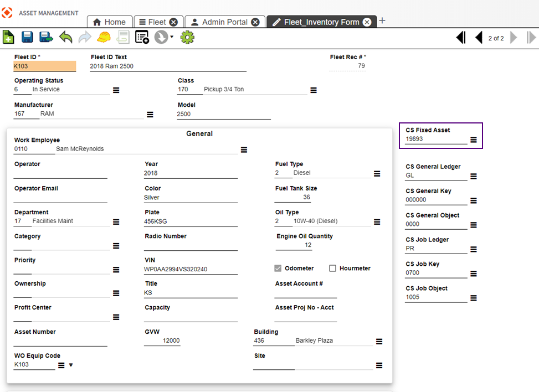Open the CS General Key lookup menu

[474, 200]
